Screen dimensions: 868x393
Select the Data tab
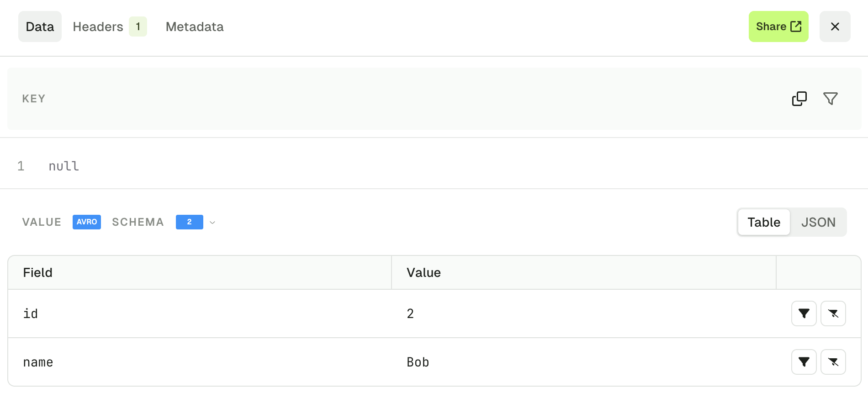40,27
